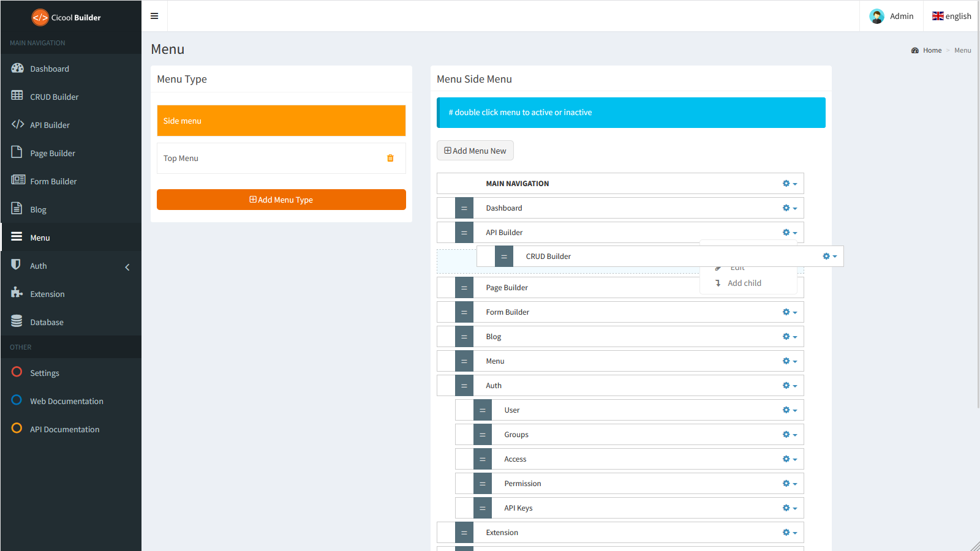Click the Database icon in sidebar

[x=17, y=321]
